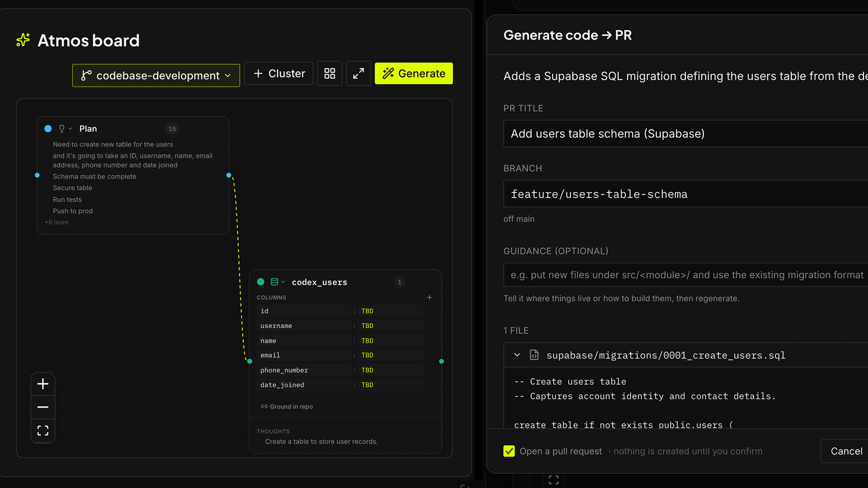Image resolution: width=868 pixels, height=488 pixels.
Task: Click the fit-screen icon below the dialog
Action: [554, 480]
